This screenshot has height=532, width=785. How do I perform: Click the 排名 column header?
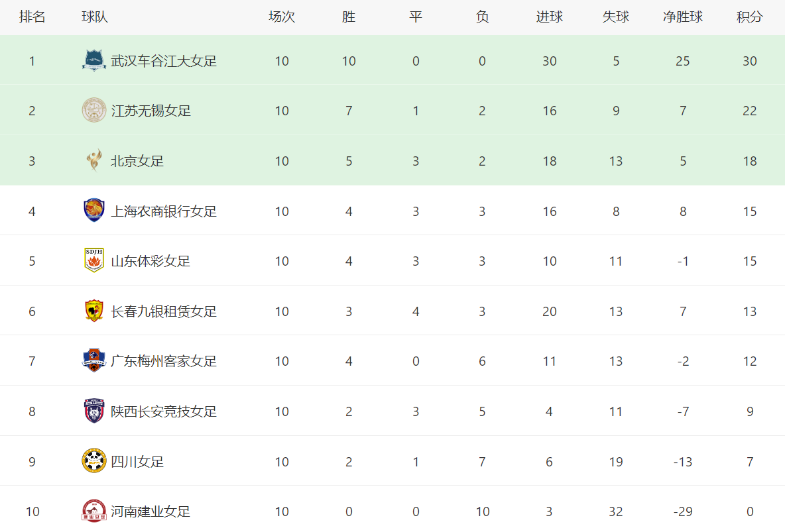[32, 17]
